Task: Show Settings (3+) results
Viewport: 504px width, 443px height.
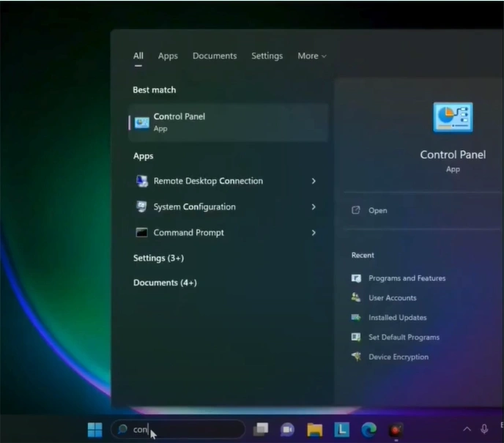Action: [158, 258]
